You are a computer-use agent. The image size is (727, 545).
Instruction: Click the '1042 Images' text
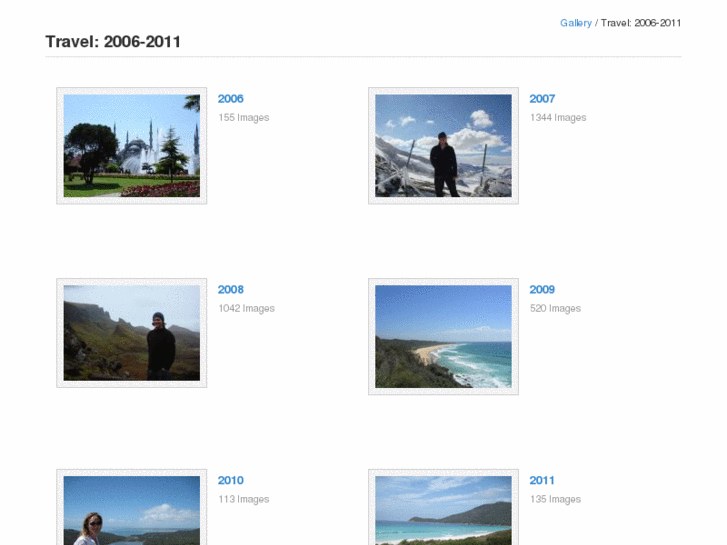click(247, 308)
